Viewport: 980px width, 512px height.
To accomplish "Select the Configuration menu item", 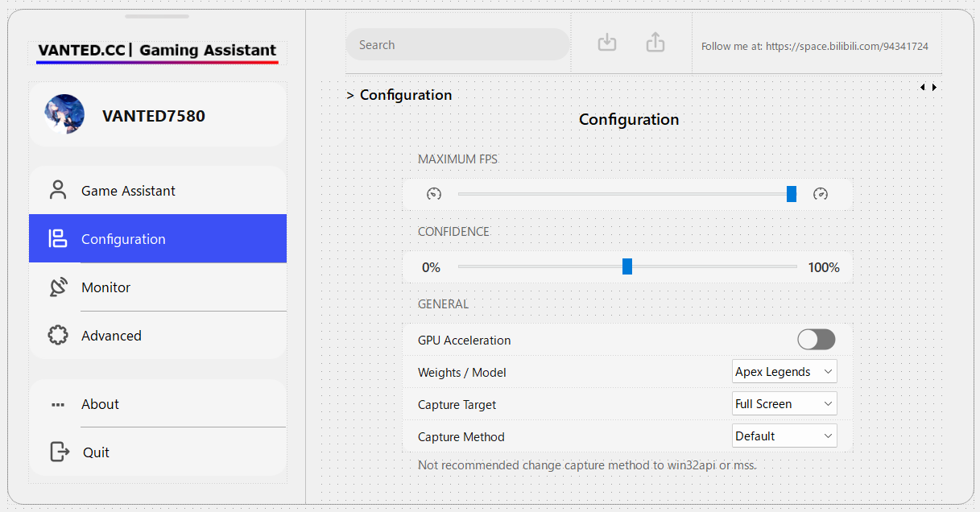I will click(158, 238).
